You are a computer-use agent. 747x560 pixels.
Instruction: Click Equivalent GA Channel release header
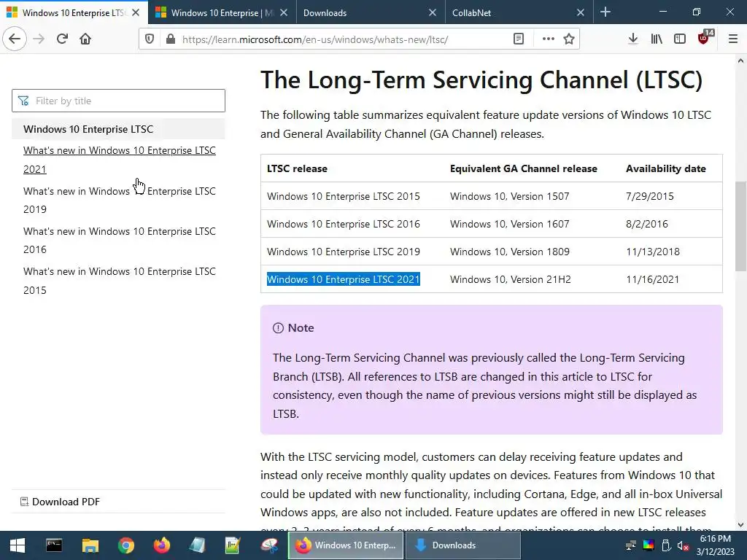(x=524, y=168)
